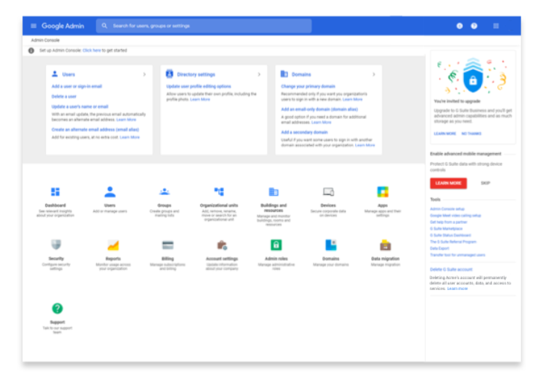Open the Devices icon
This screenshot has width=542, height=392.
coord(328,192)
